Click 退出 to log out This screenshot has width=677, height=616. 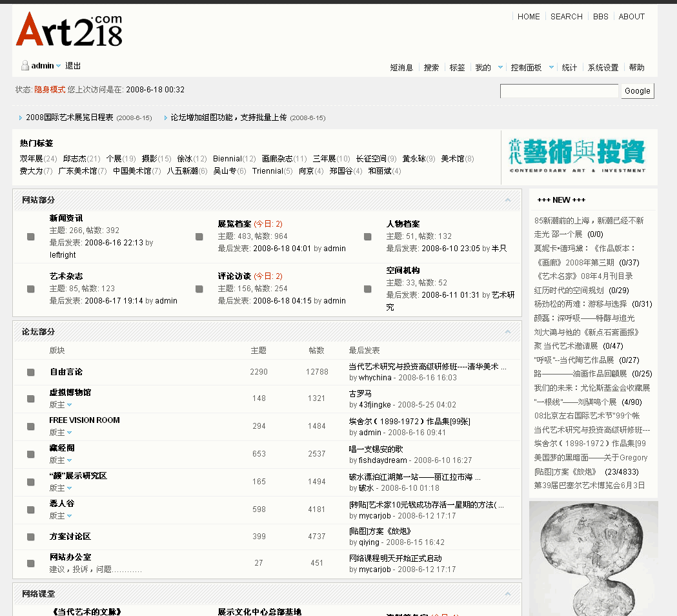(x=73, y=66)
